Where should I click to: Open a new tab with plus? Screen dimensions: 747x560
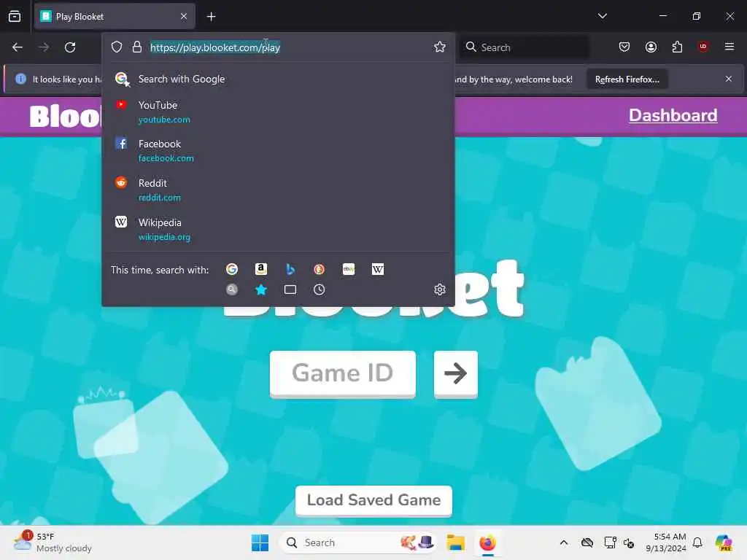pyautogui.click(x=211, y=17)
